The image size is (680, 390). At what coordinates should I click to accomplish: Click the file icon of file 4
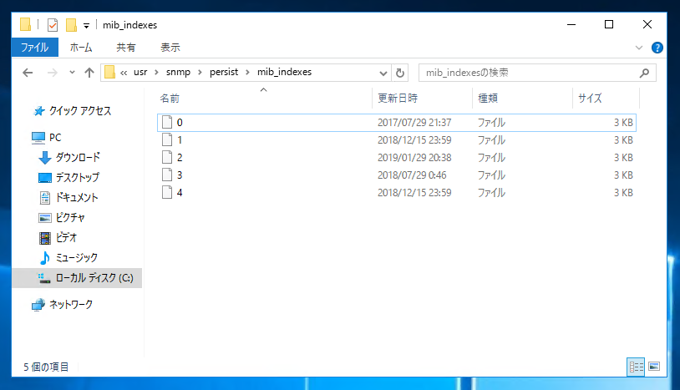(x=167, y=192)
